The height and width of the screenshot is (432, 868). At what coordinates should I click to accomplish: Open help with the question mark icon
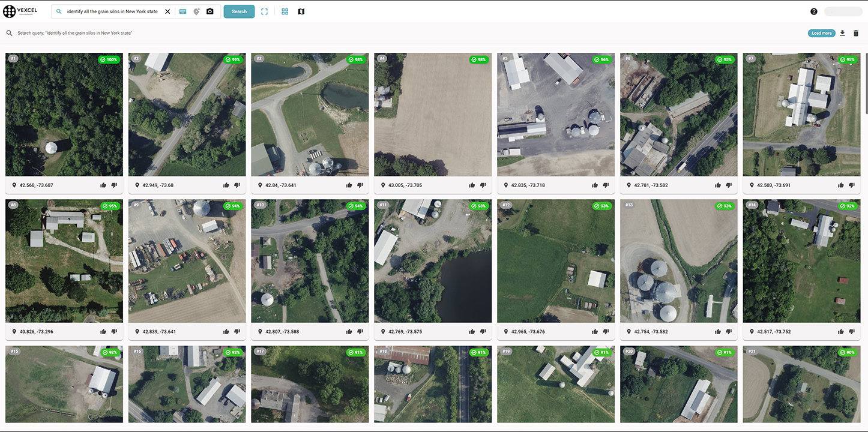click(x=814, y=11)
